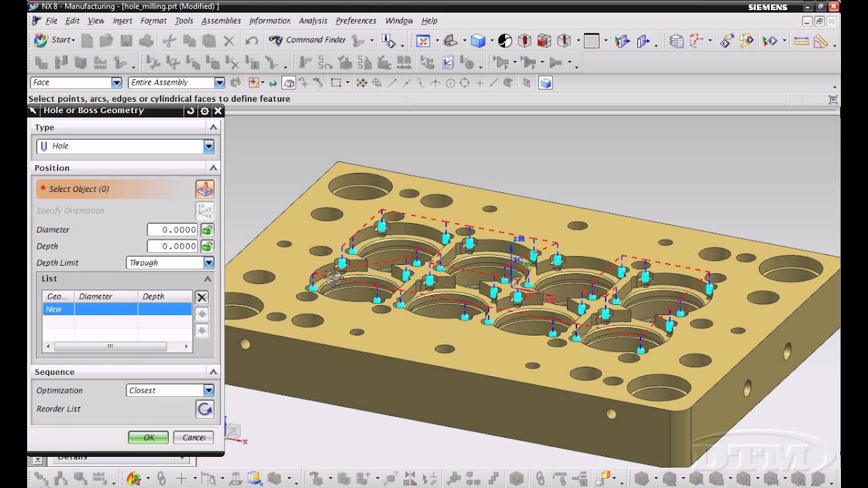Viewport: 868px width, 488px height.
Task: Open the Insert menu
Action: tap(122, 21)
